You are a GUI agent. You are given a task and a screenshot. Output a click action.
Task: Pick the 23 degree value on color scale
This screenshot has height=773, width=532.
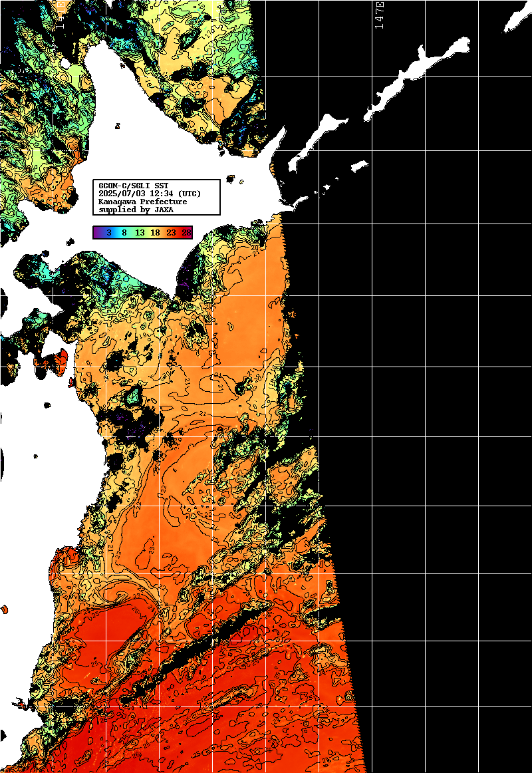(171, 233)
